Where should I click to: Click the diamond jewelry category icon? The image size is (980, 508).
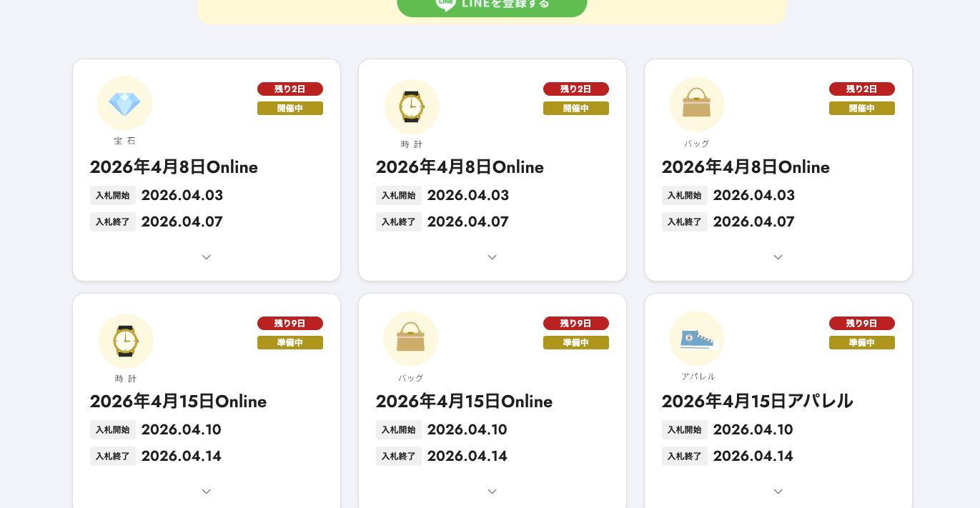[124, 104]
